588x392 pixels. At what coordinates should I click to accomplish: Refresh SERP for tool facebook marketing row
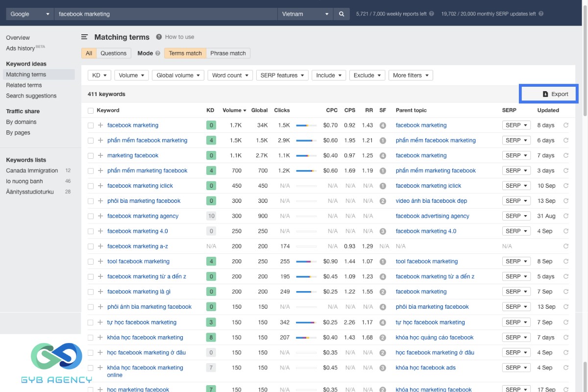pos(566,261)
